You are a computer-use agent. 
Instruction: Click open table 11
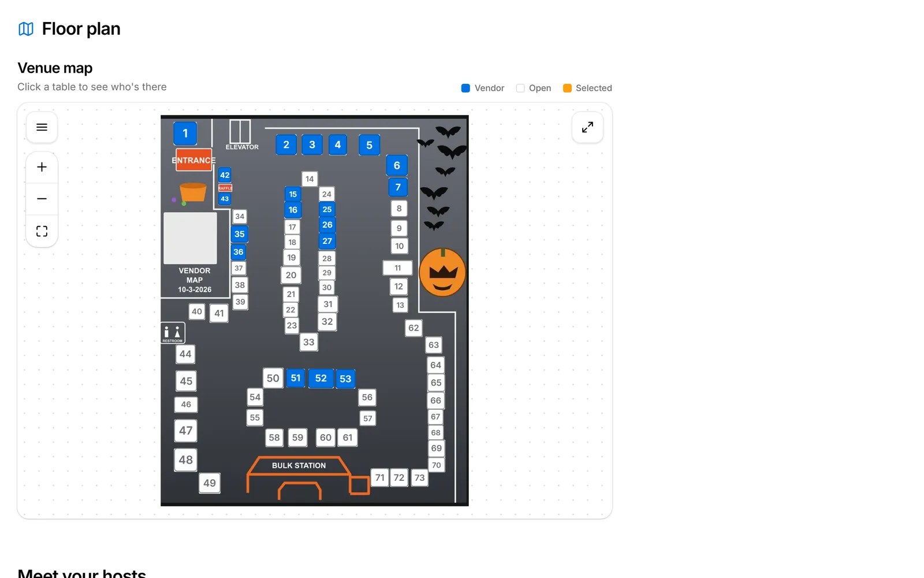click(397, 268)
